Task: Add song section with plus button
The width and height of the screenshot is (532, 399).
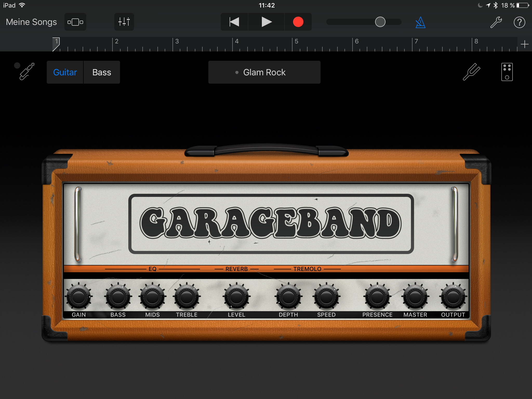Action: (x=524, y=44)
